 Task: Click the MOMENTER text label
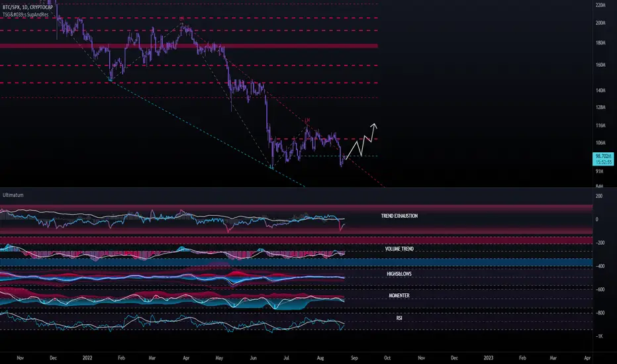click(x=399, y=296)
